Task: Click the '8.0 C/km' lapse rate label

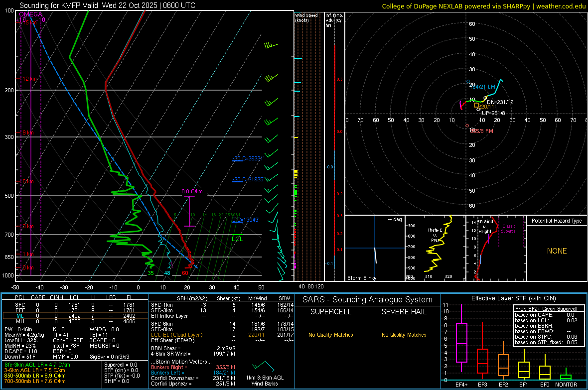Action: (x=192, y=191)
